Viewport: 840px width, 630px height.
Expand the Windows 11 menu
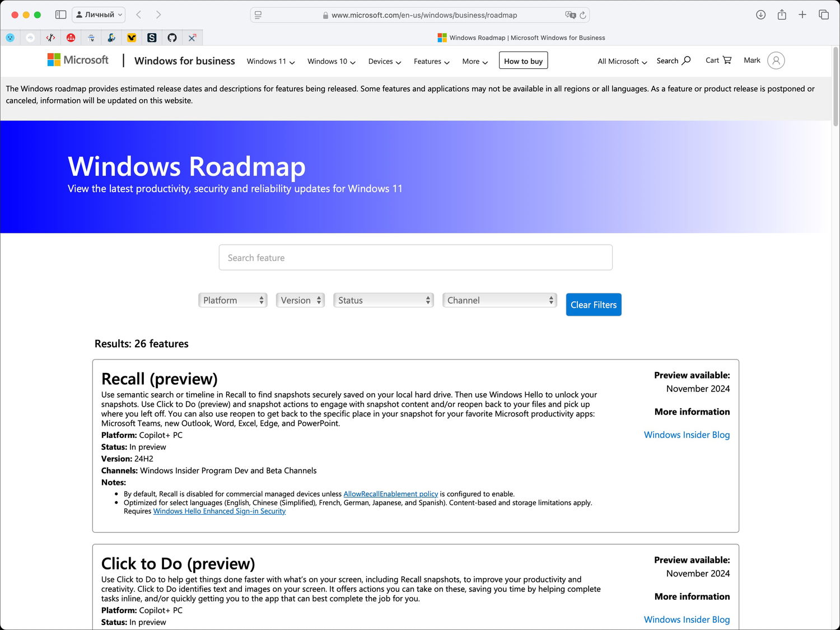point(270,61)
